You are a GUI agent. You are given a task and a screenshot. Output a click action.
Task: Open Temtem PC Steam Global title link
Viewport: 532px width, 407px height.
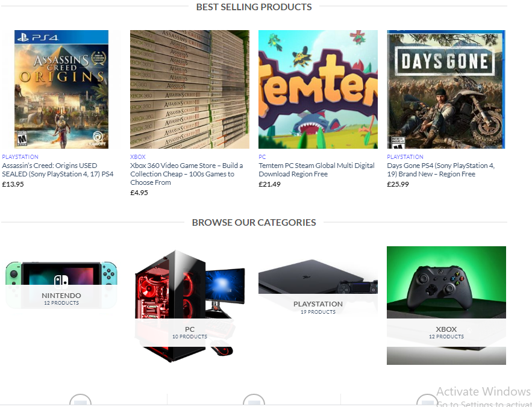(x=316, y=170)
